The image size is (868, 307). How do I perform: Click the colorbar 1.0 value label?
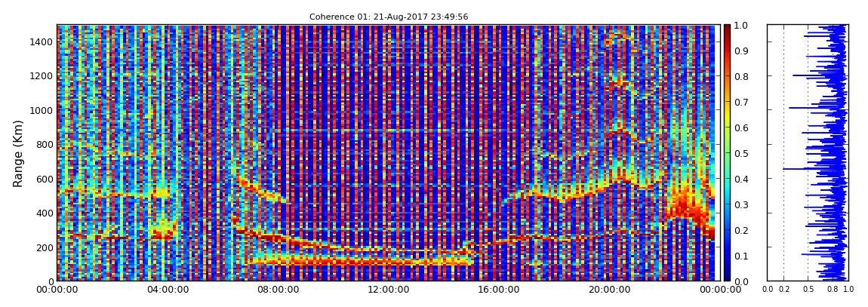[740, 26]
